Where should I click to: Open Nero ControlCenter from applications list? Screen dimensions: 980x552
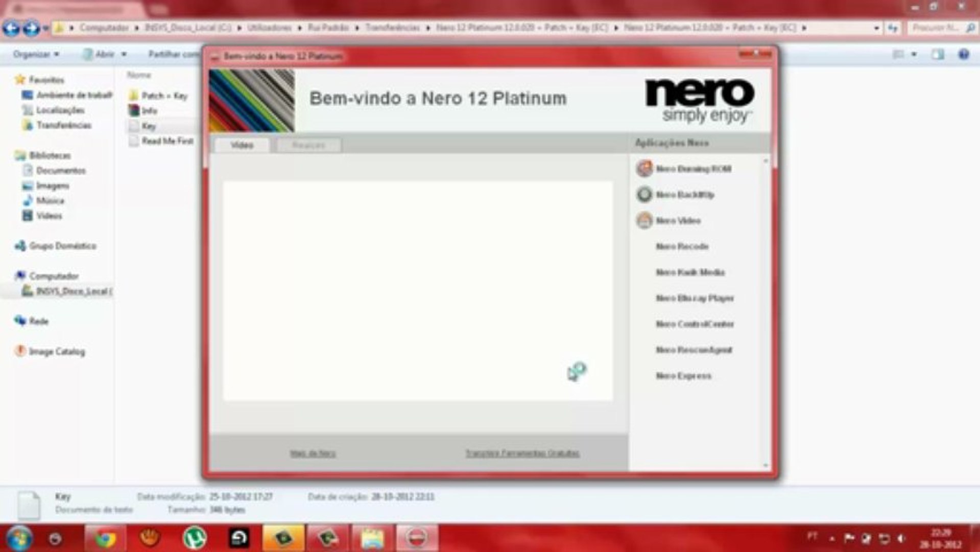pyautogui.click(x=695, y=324)
